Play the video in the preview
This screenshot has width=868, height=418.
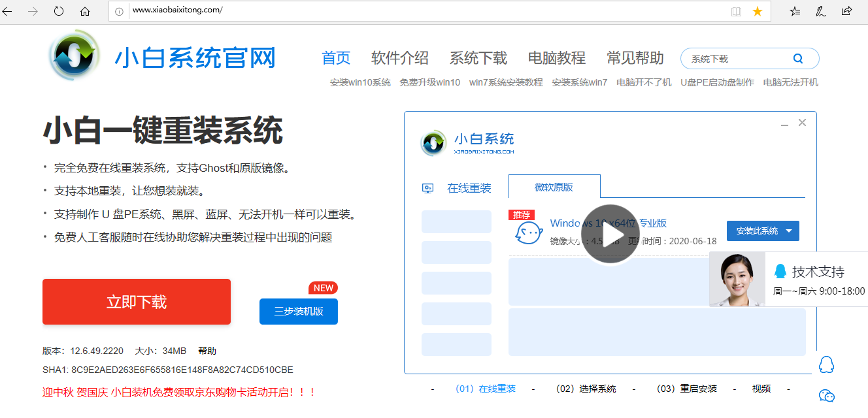tap(610, 235)
